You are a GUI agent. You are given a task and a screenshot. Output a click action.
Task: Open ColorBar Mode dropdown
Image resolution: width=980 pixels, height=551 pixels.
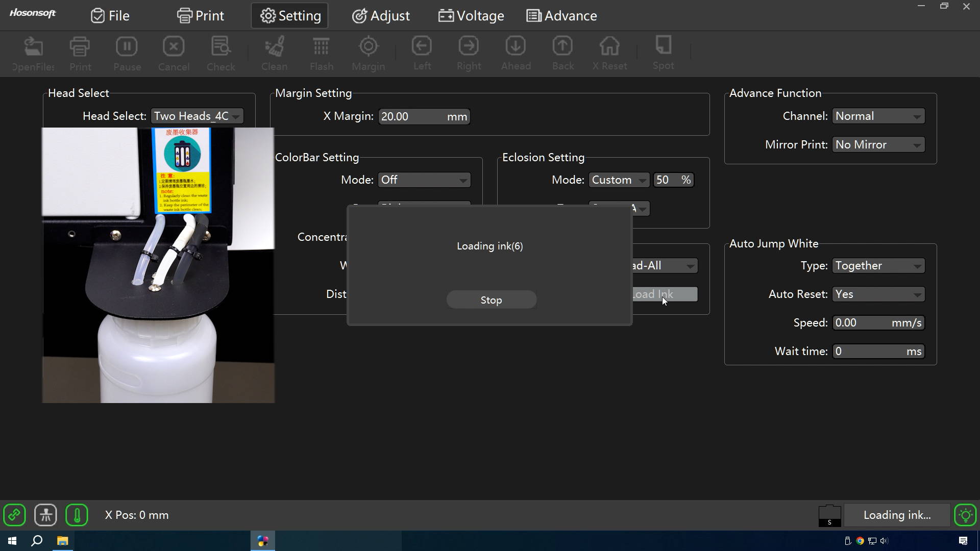point(424,180)
